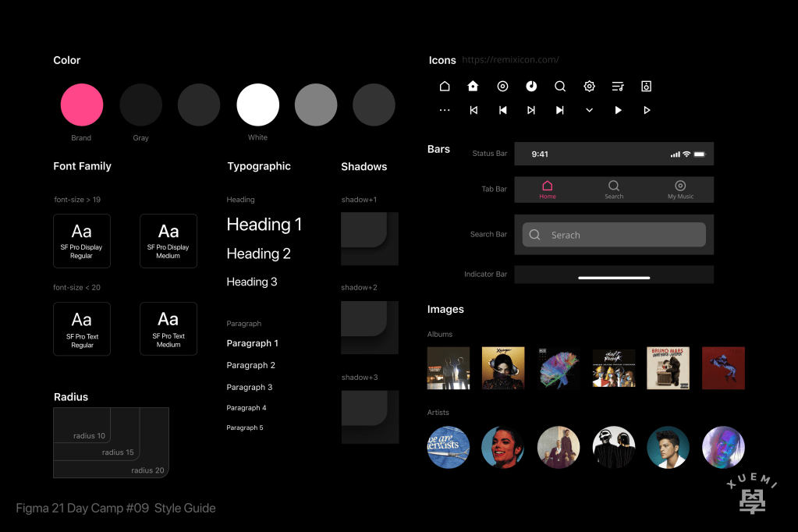Viewport: 798px width, 532px height.
Task: Select the settings gear icon
Action: click(589, 87)
